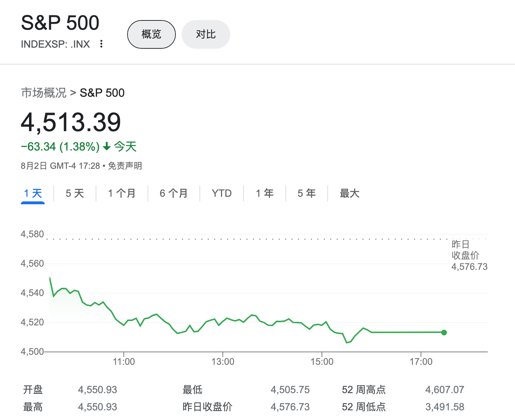This screenshot has width=515, height=420.
Task: Switch to the YTD chart
Action: [x=221, y=193]
